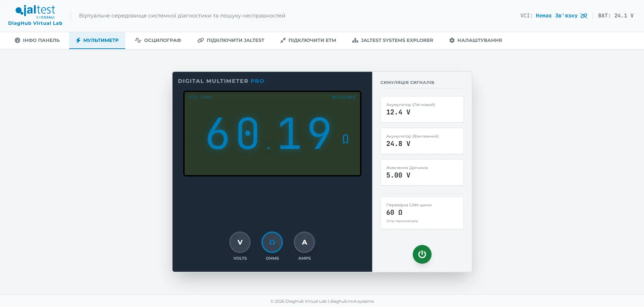Click the RESISTANCE label on display
Image resolution: width=644 pixels, height=307 pixels.
(344, 97)
